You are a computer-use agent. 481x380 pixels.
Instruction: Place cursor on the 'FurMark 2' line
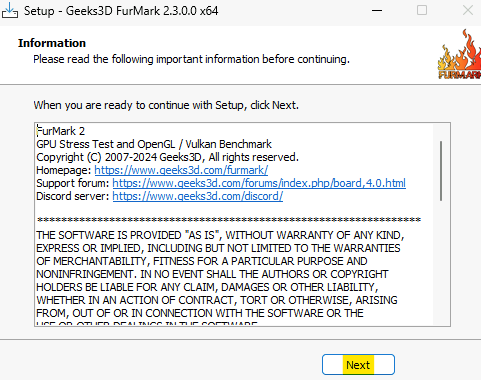(61, 131)
